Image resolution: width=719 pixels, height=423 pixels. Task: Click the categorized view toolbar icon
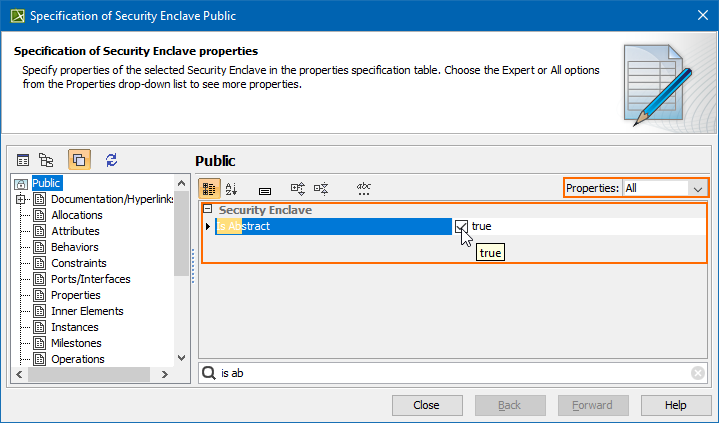[x=210, y=188]
